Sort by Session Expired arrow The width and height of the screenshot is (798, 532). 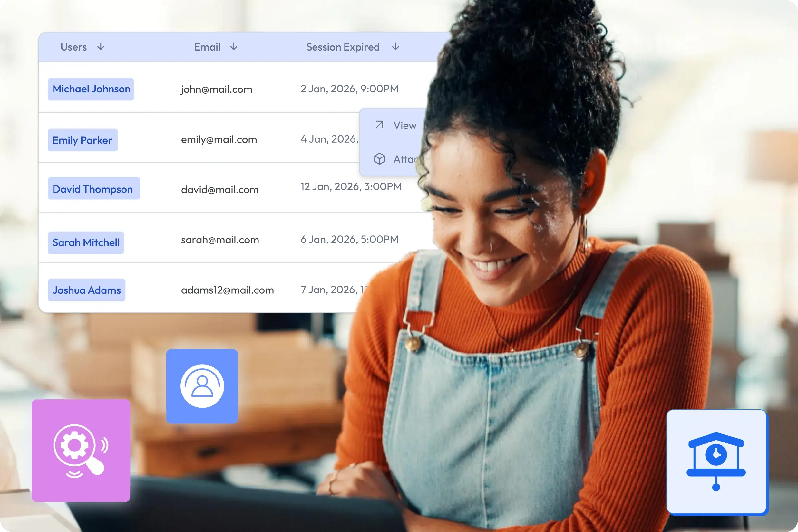tap(395, 46)
